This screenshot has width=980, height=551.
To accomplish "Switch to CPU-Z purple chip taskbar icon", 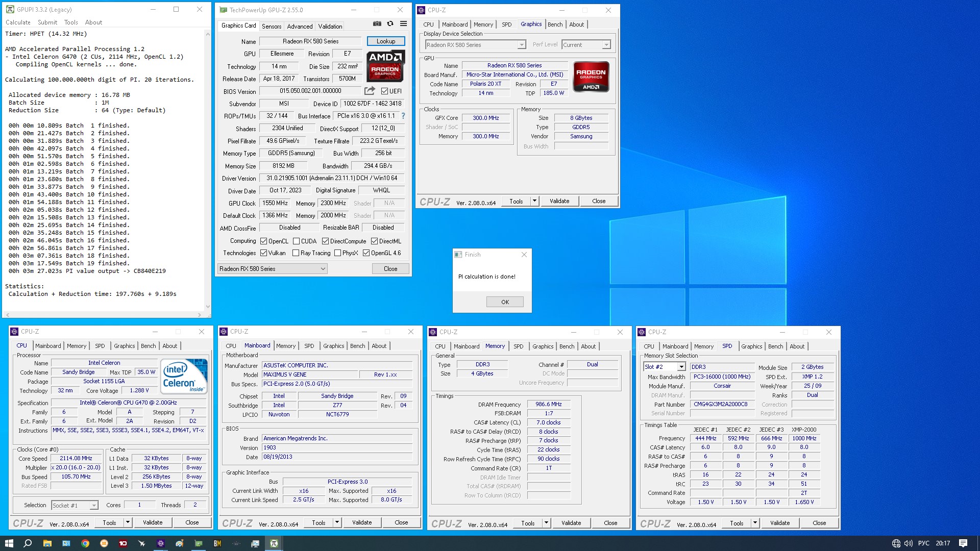I will coord(160,543).
